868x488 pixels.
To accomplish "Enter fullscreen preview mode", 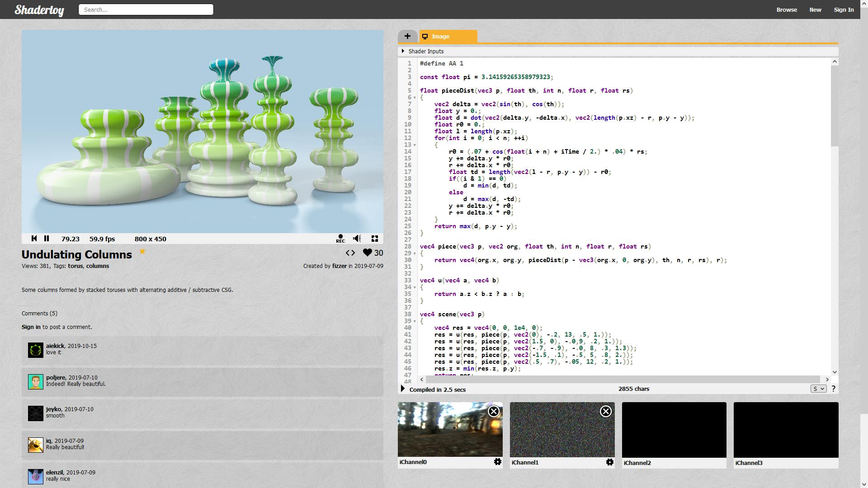I will (375, 239).
